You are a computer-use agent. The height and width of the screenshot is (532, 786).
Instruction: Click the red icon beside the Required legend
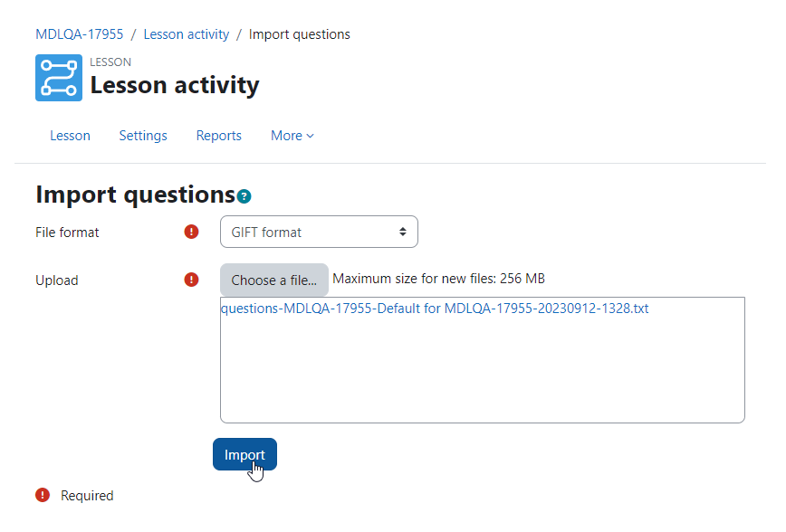pos(43,495)
